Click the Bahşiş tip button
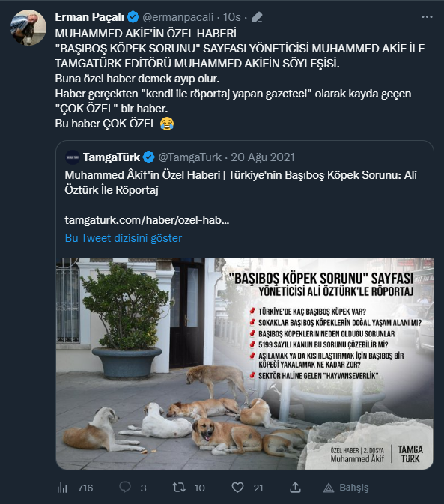 coord(346,488)
